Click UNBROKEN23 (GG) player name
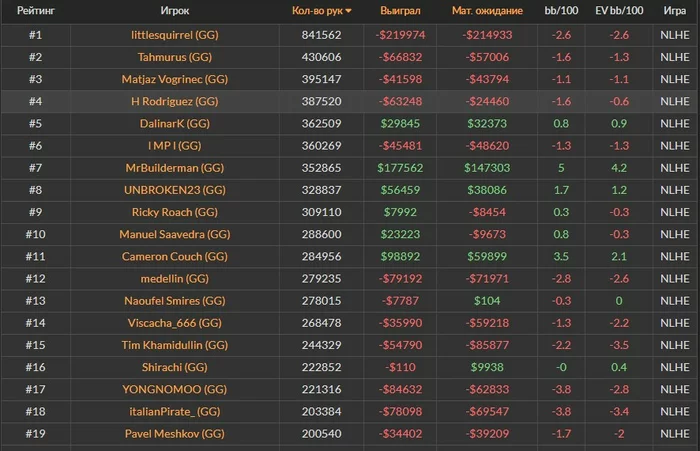This screenshot has height=451, width=700. click(174, 190)
